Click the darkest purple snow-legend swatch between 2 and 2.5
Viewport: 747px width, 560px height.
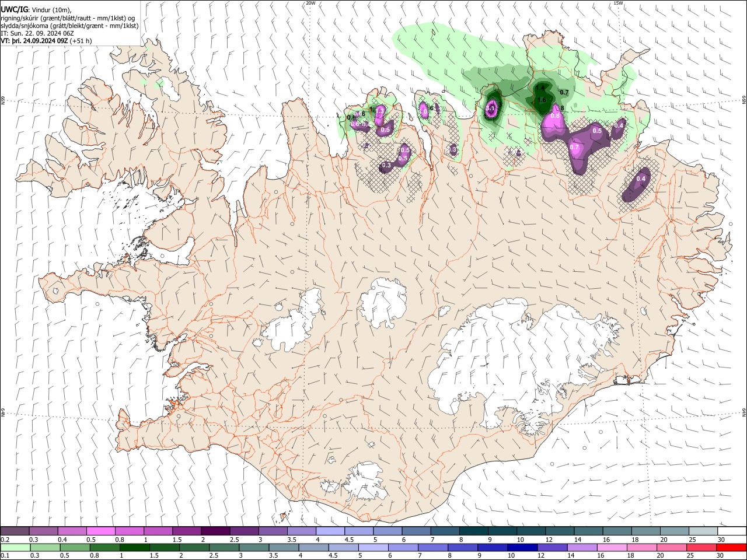(215, 531)
